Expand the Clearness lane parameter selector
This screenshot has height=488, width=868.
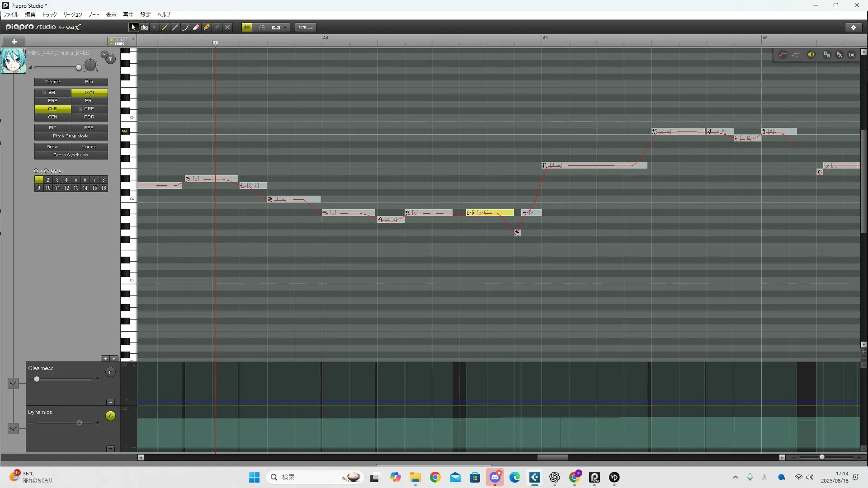(x=13, y=383)
